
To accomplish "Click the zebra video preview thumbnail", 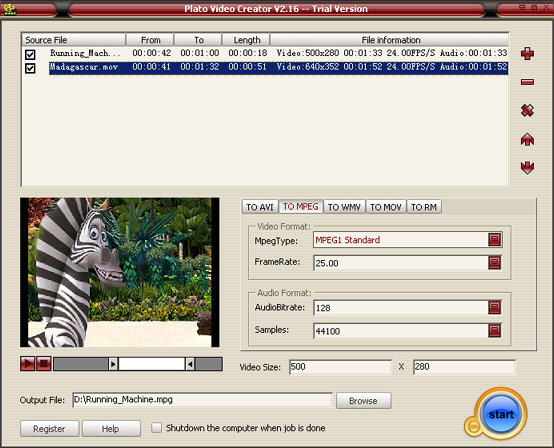I will point(120,272).
